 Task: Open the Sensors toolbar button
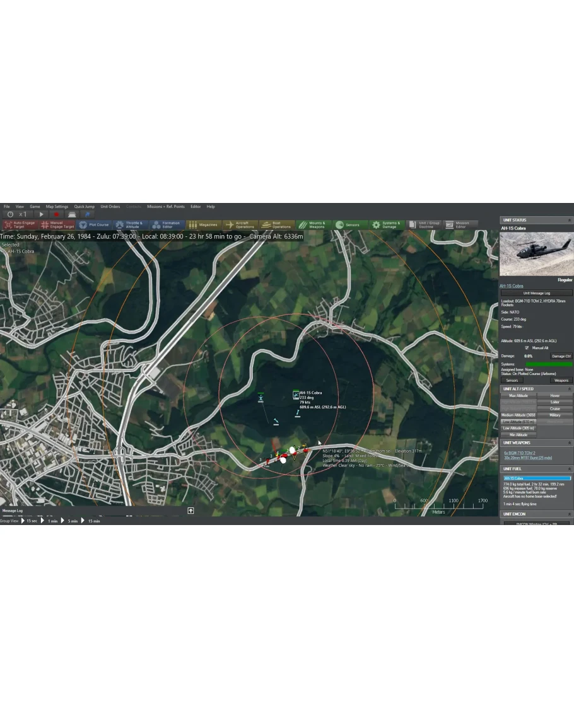pyautogui.click(x=348, y=224)
